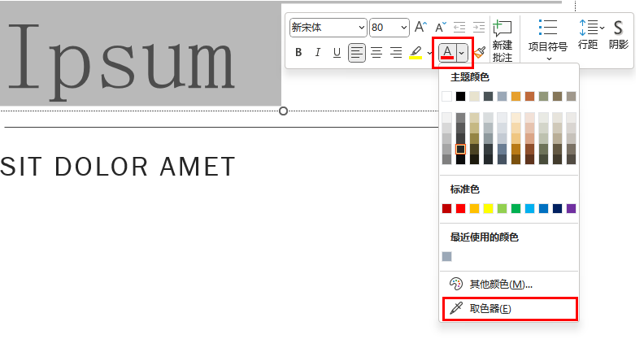The width and height of the screenshot is (644, 348).
Task: Pick light green standard color swatch
Action: point(502,208)
